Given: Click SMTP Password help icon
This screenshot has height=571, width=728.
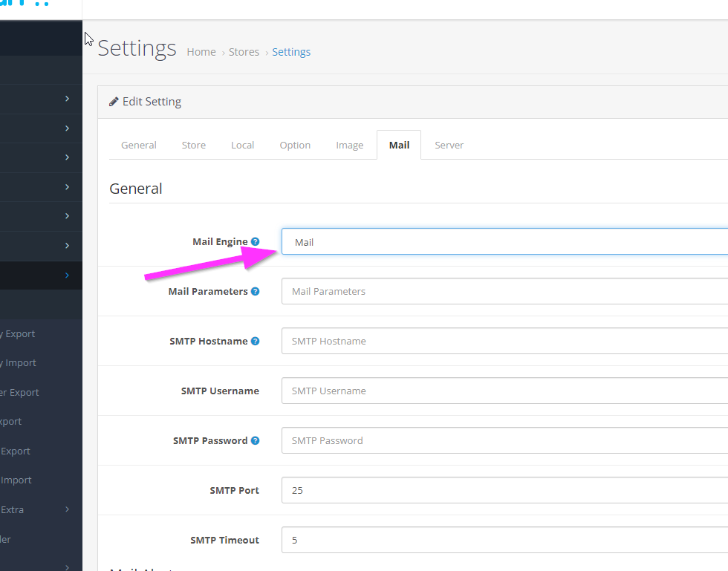Looking at the screenshot, I should pyautogui.click(x=255, y=441).
